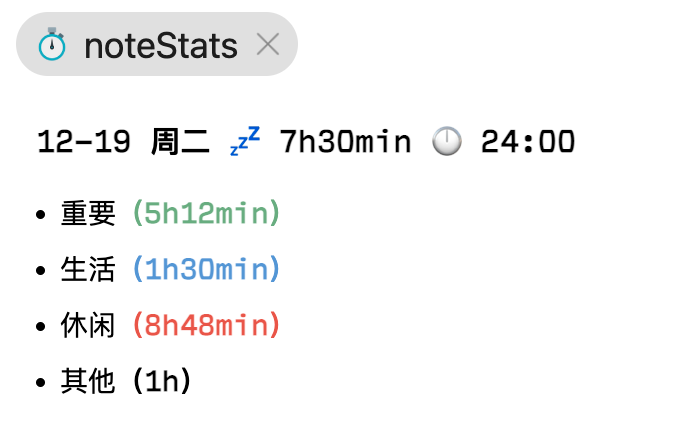Click the 24:00 total time
This screenshot has width=688, height=428.
click(x=527, y=142)
